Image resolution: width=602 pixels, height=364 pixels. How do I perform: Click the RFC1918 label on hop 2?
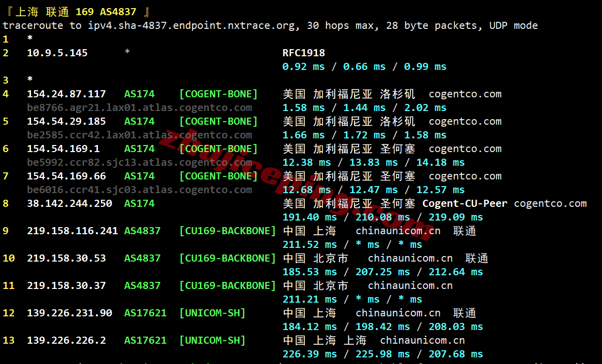pos(304,53)
